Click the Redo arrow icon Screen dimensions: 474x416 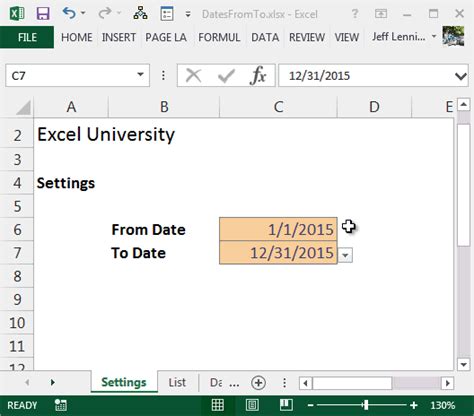(x=105, y=13)
